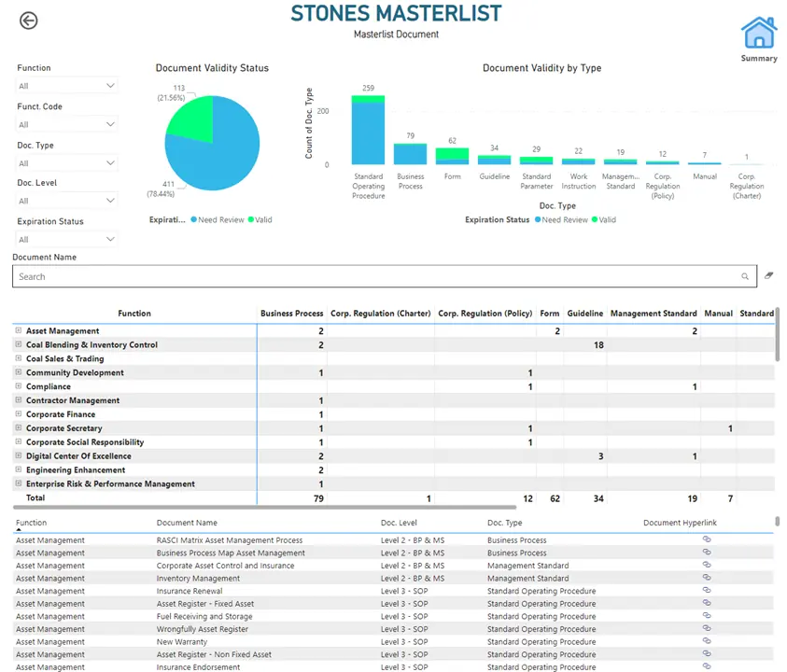The height and width of the screenshot is (672, 787).
Task: Click the Form bar in chart
Action: pyautogui.click(x=452, y=156)
